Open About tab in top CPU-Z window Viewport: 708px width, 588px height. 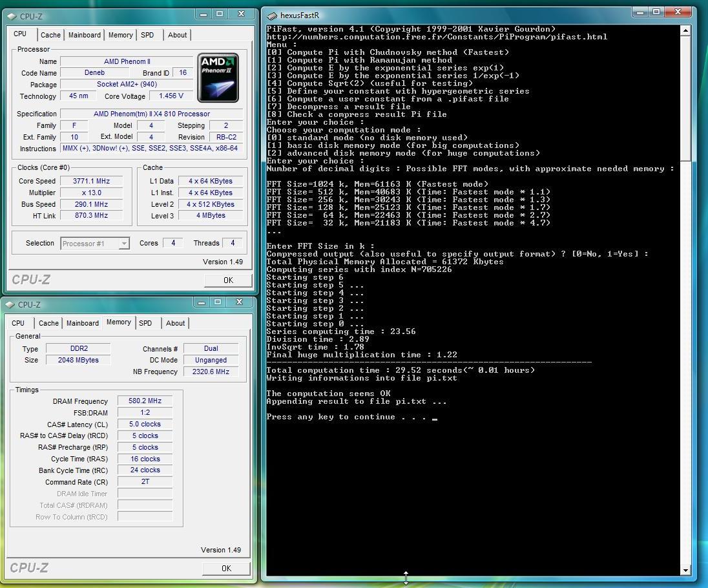point(177,35)
